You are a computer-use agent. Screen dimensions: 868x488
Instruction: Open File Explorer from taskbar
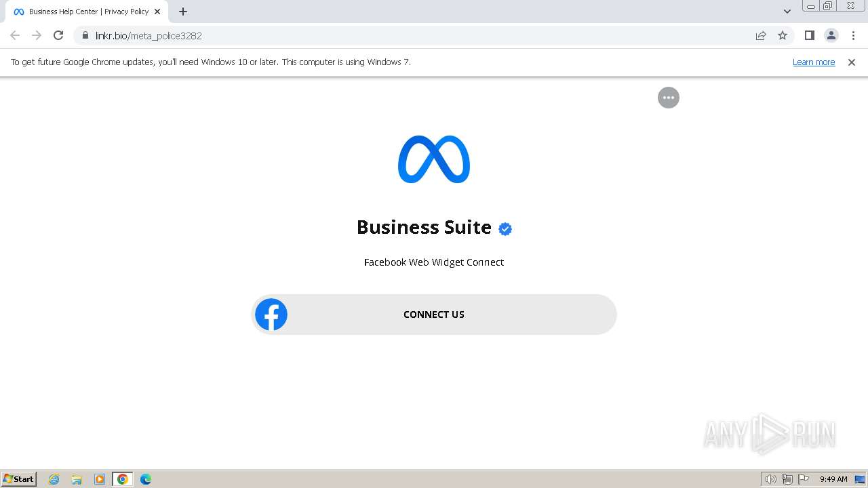point(77,479)
